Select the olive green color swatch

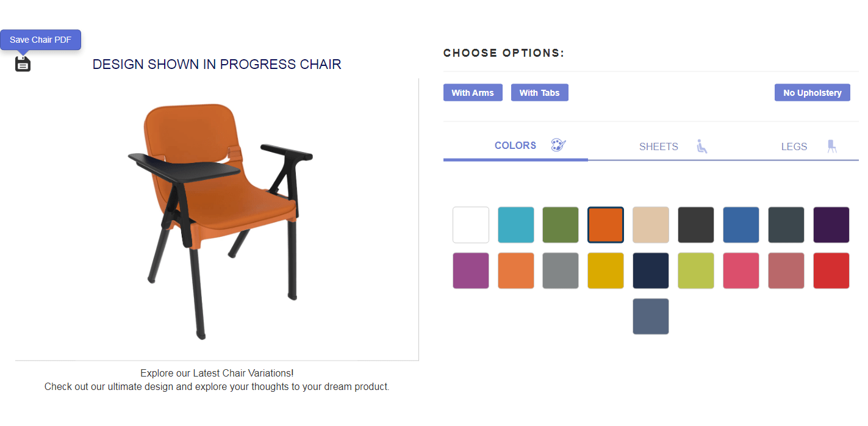(x=561, y=225)
